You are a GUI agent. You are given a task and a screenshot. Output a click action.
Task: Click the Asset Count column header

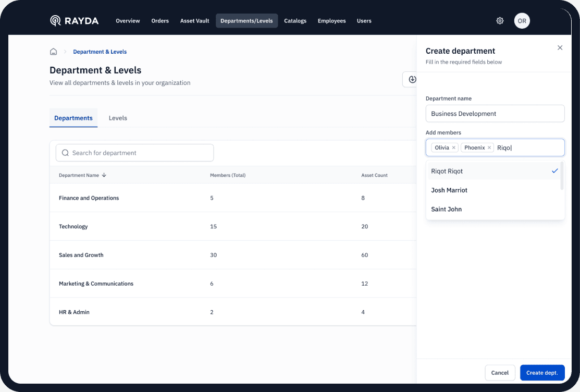374,175
